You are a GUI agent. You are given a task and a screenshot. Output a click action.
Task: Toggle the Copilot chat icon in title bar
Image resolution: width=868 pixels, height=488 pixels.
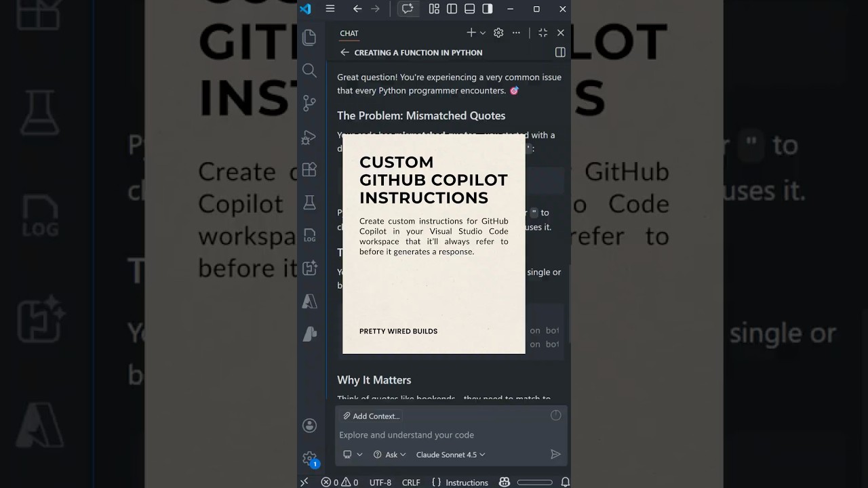[408, 9]
